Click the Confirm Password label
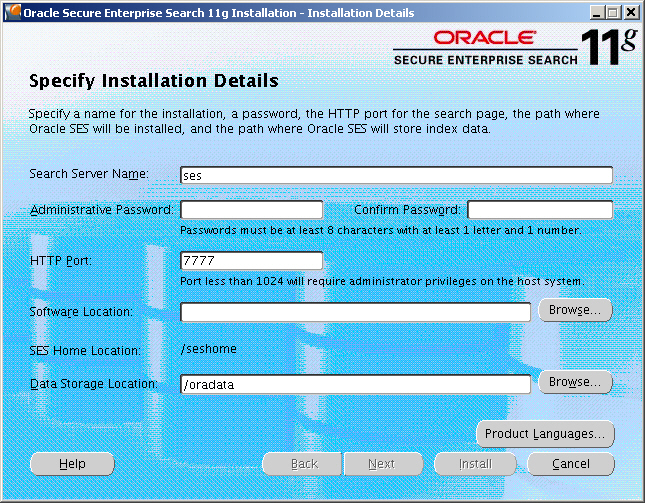 407,210
